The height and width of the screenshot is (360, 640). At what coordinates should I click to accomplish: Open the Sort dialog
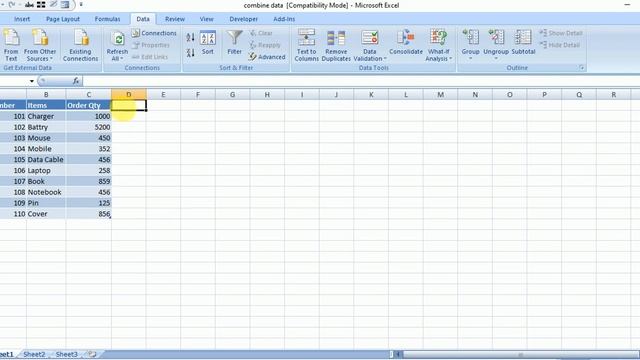coord(208,43)
